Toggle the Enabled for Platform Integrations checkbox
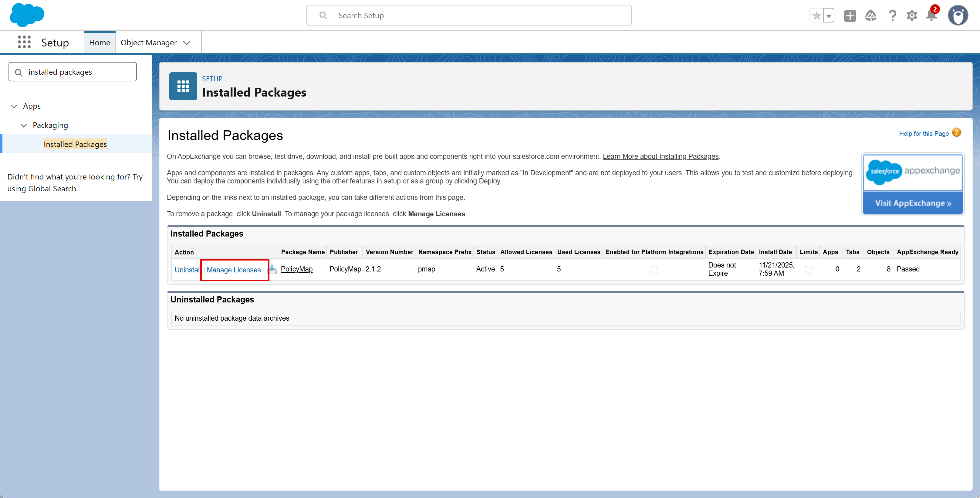 (654, 270)
